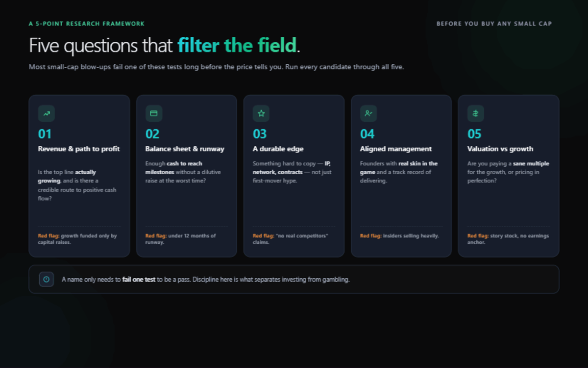
Task: Open the 'Aligned management' card title
Action: point(396,149)
